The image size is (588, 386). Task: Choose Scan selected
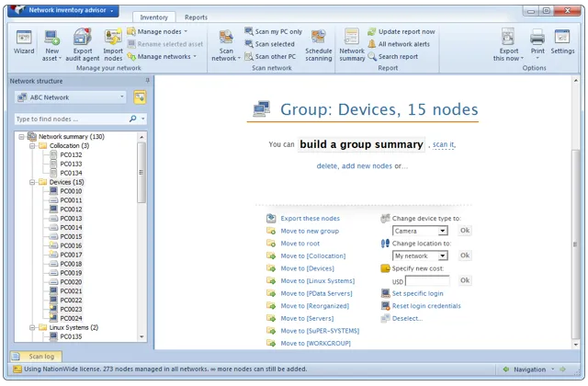point(269,44)
